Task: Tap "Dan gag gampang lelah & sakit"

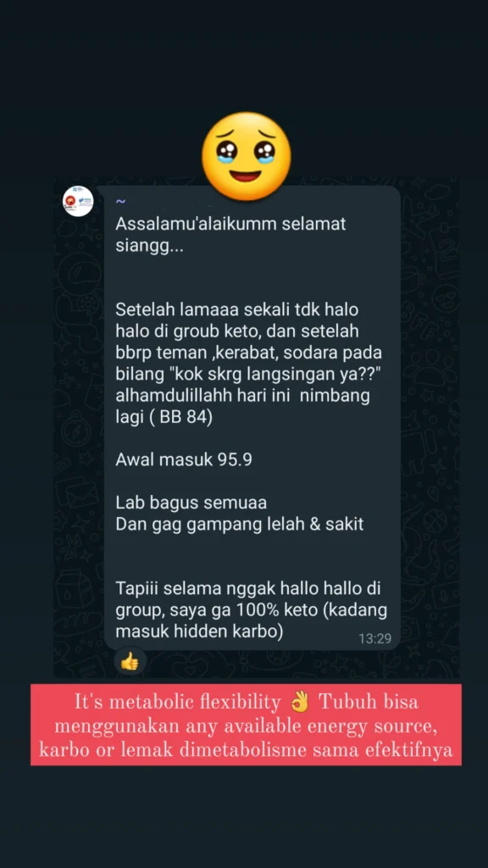Action: 240,524
